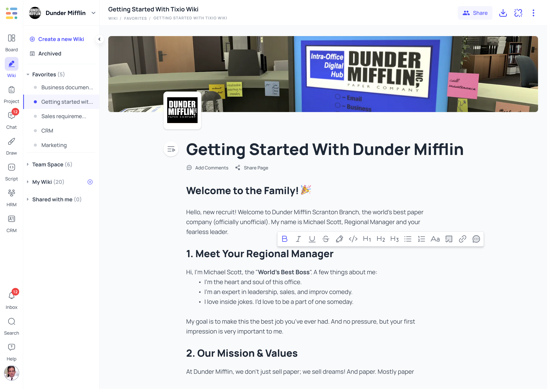The width and height of the screenshot is (550, 392).
Task: Select Getting started wiki in Favorites
Action: [x=61, y=102]
